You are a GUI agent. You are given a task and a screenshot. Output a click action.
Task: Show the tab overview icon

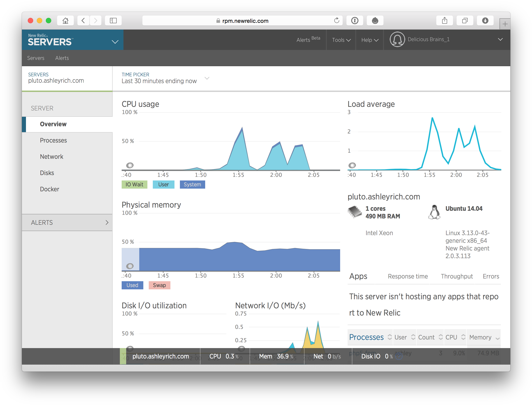[465, 21]
